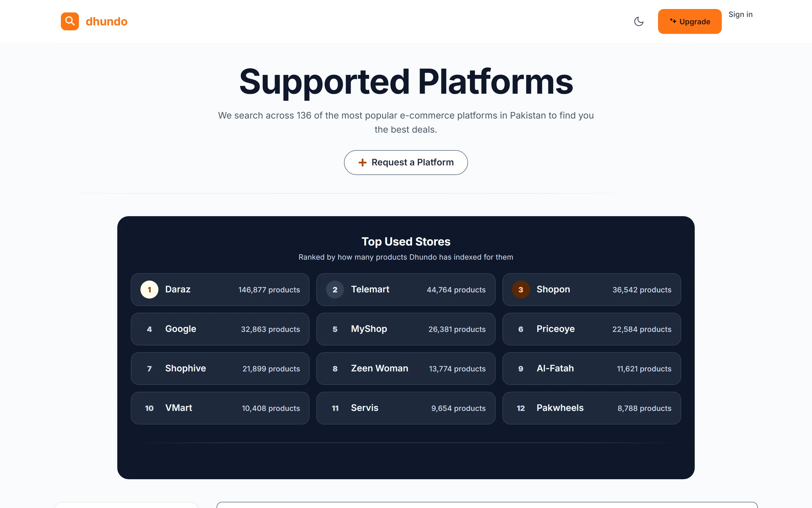Toggle dark mode with moon icon
812x508 pixels.
pyautogui.click(x=639, y=21)
